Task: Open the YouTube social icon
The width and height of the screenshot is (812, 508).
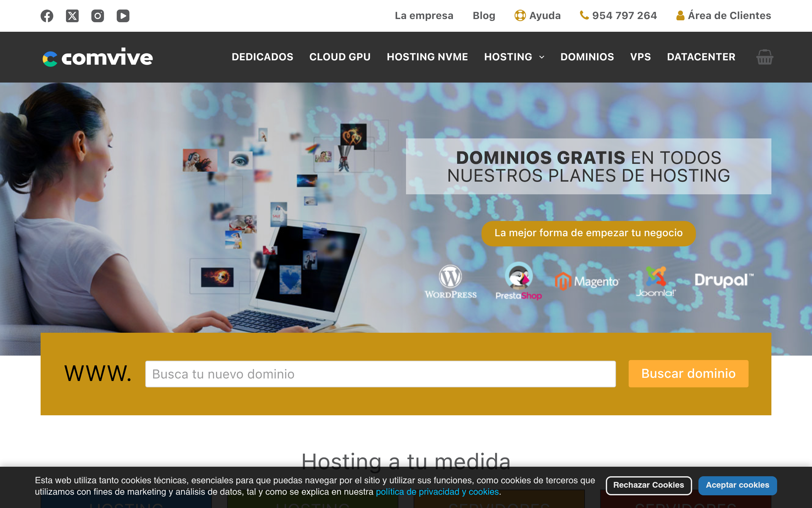Action: click(x=123, y=16)
